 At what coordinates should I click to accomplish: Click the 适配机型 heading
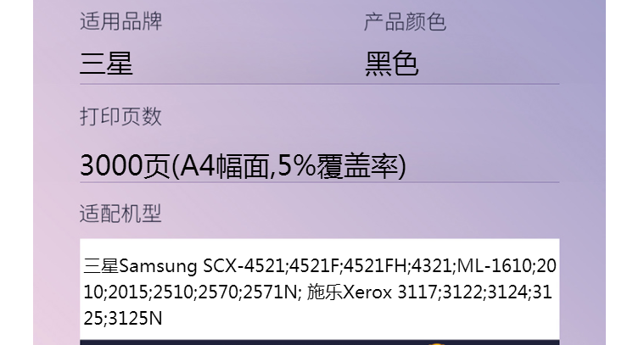[120, 214]
